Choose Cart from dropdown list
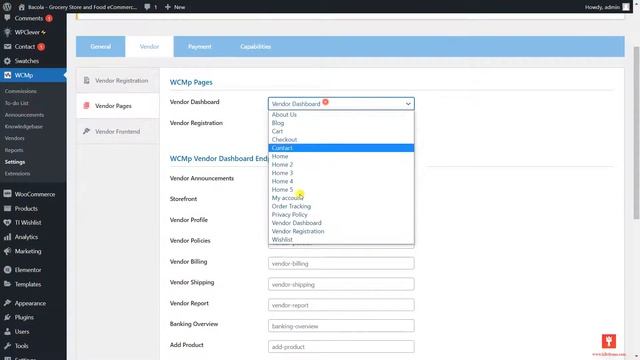 pyautogui.click(x=341, y=131)
